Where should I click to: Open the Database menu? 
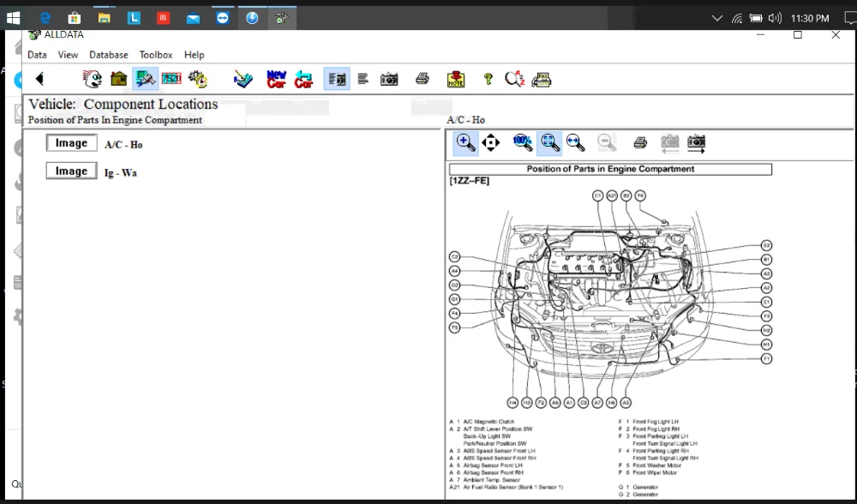pos(109,55)
